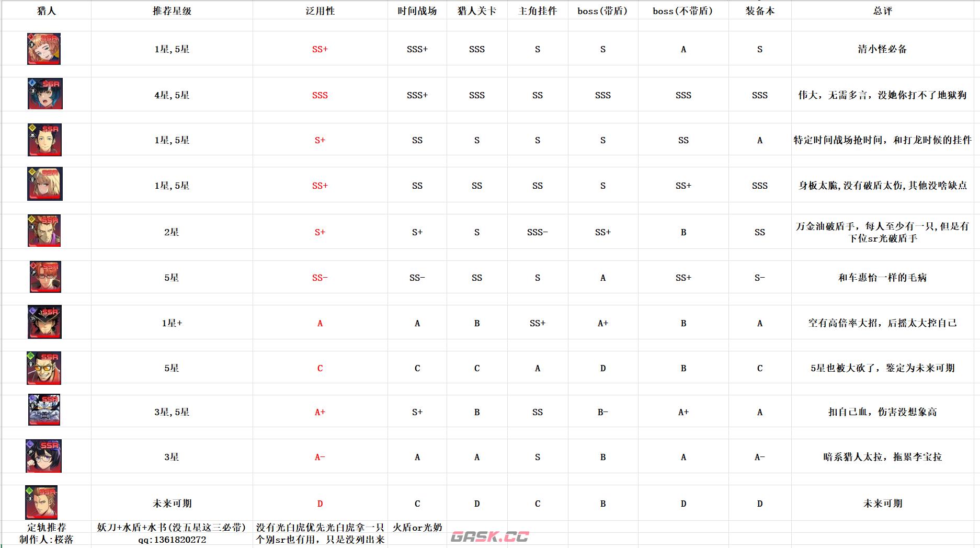Viewport: 980px width, 548px height.
Task: Click the SSS- cell under 主角挂件
Action: (x=538, y=232)
